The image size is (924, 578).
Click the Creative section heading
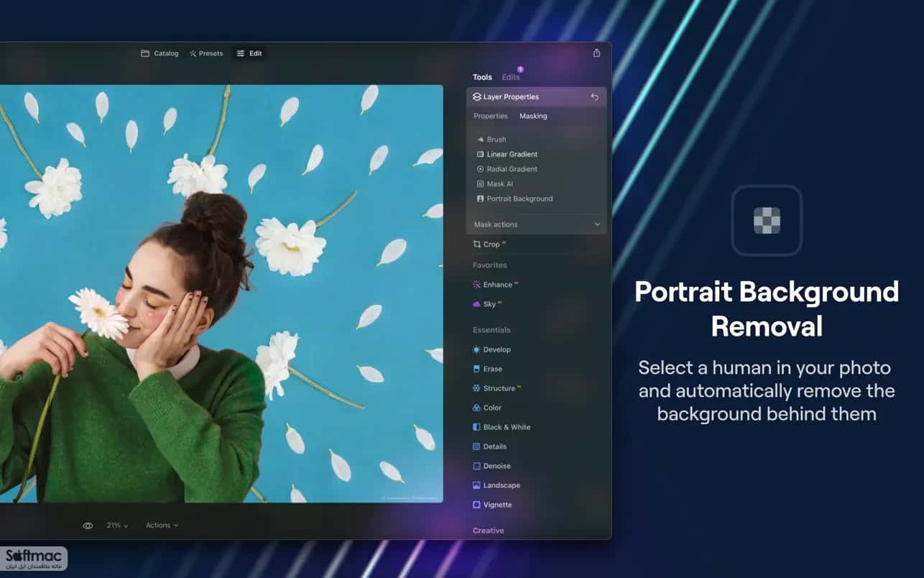tap(489, 531)
